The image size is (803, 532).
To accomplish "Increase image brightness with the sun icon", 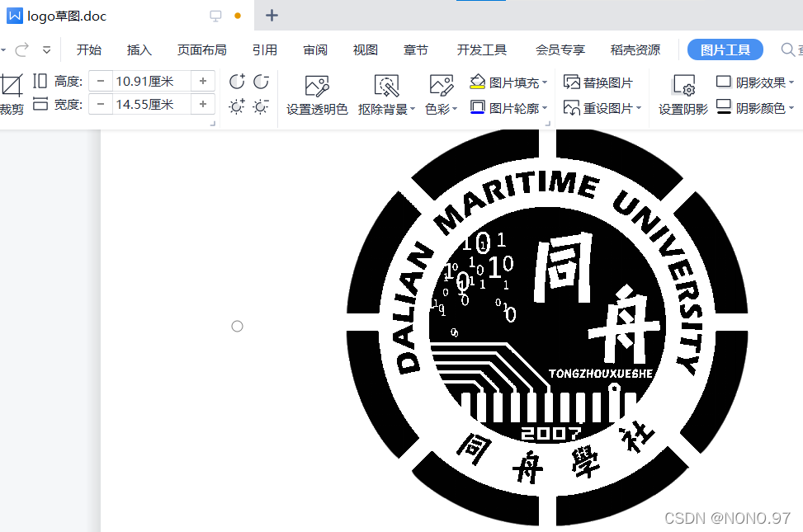I will [237, 106].
